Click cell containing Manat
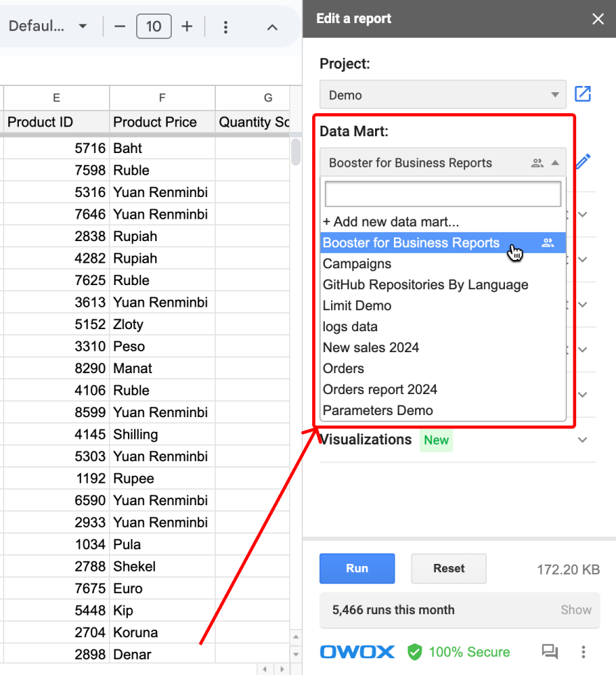Screen dimensions: 616x675 [162, 368]
